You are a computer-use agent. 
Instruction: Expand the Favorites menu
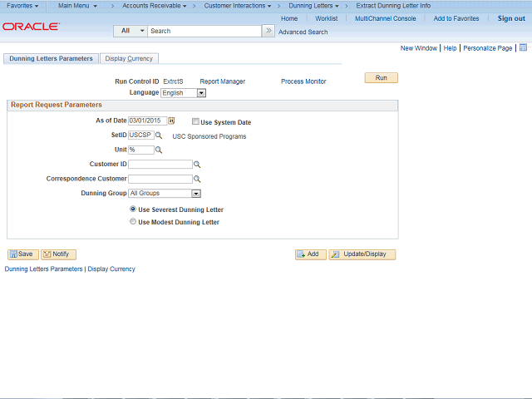point(22,6)
